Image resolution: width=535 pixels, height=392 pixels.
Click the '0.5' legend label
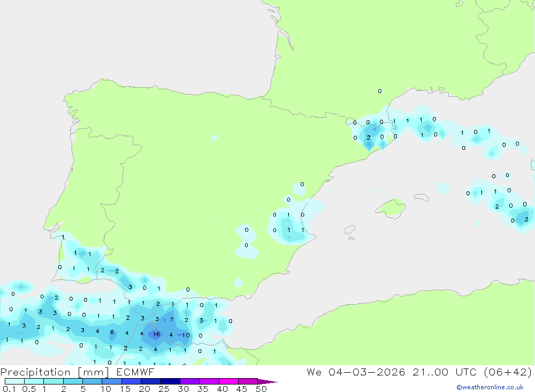[x=29, y=389]
